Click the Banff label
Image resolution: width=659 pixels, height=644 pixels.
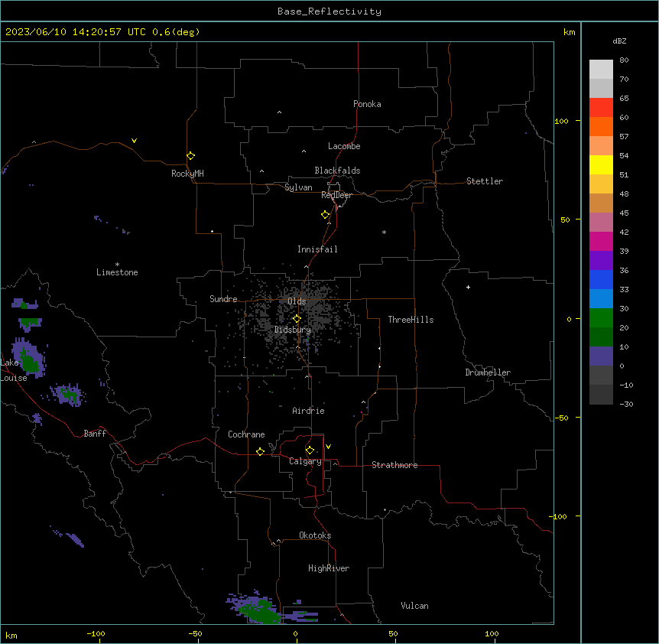tap(95, 434)
